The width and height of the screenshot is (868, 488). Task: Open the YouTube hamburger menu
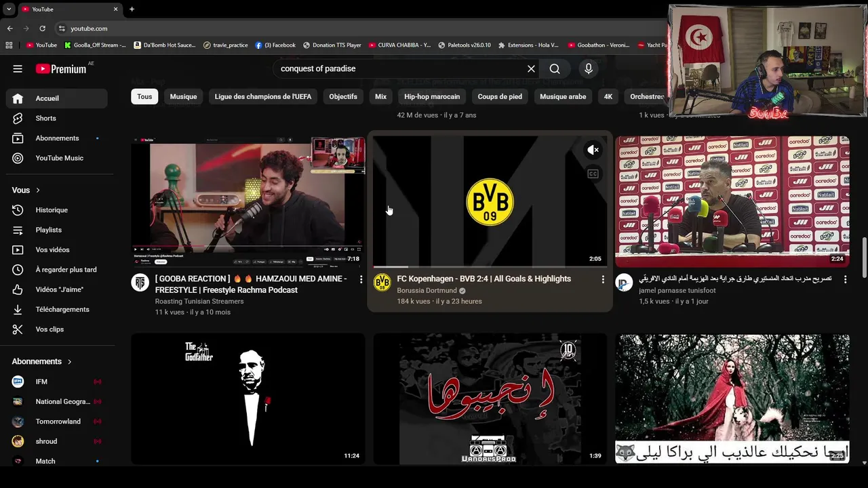18,68
